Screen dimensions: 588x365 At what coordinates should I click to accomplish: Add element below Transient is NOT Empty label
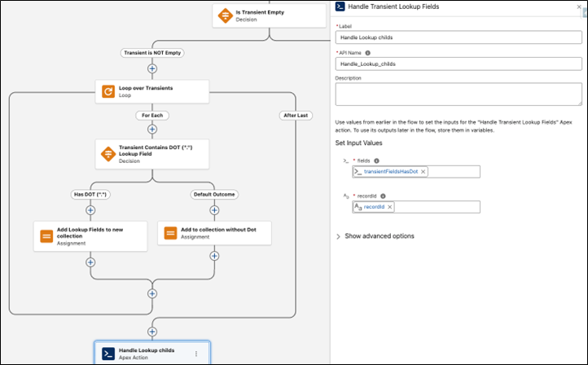coord(152,68)
